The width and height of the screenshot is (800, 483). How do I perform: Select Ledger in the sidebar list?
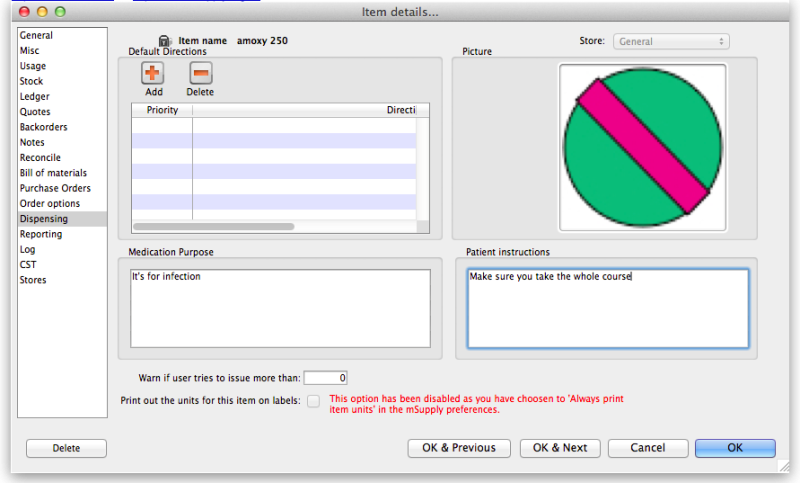pos(35,97)
